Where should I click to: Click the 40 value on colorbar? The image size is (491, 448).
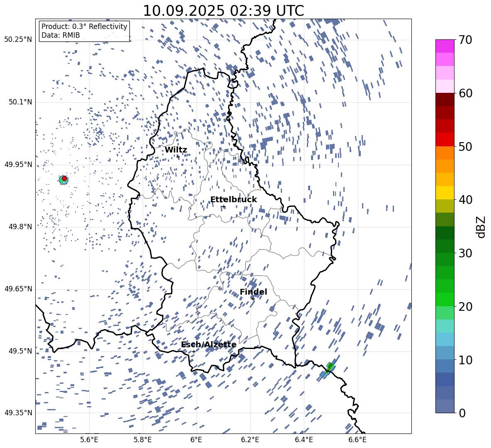pyautogui.click(x=466, y=200)
